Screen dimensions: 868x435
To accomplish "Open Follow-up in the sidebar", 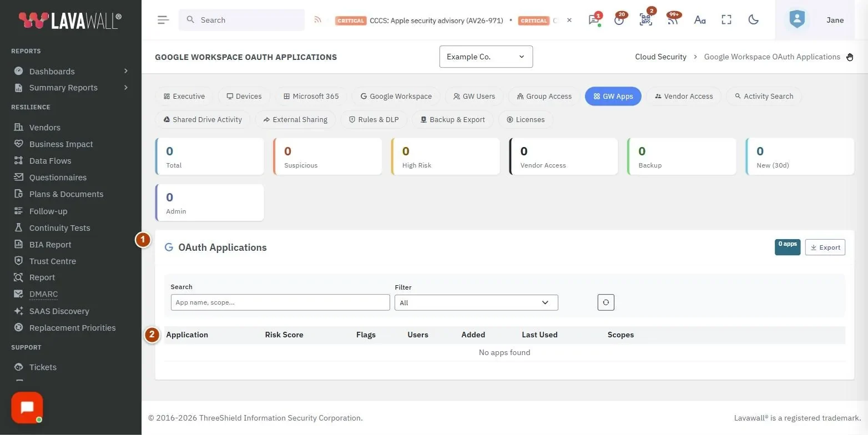I will (x=48, y=211).
